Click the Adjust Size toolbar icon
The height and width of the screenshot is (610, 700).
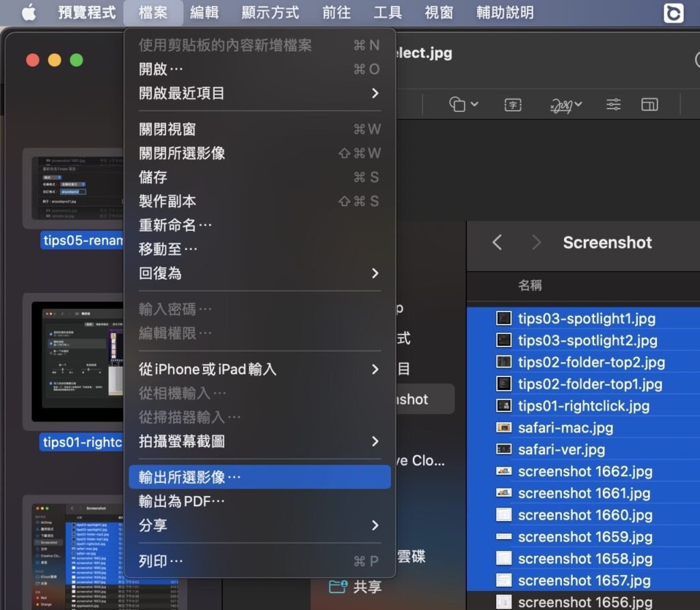click(x=649, y=105)
